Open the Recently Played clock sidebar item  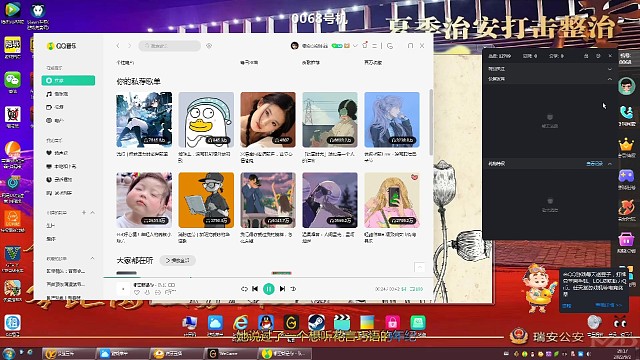pyautogui.click(x=68, y=179)
